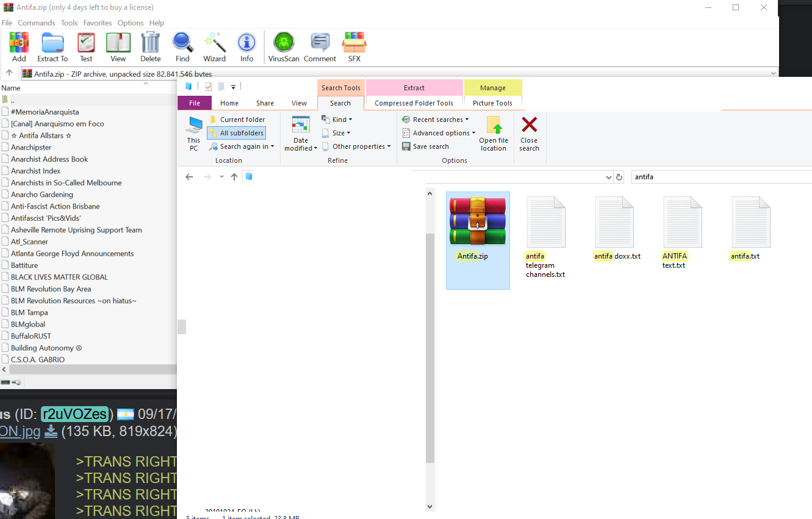Open the WinRAR Favorites menu

coord(98,23)
